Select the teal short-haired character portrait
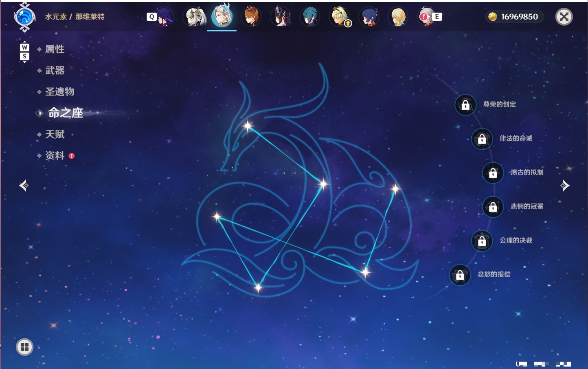This screenshot has height=369, width=588. click(310, 17)
